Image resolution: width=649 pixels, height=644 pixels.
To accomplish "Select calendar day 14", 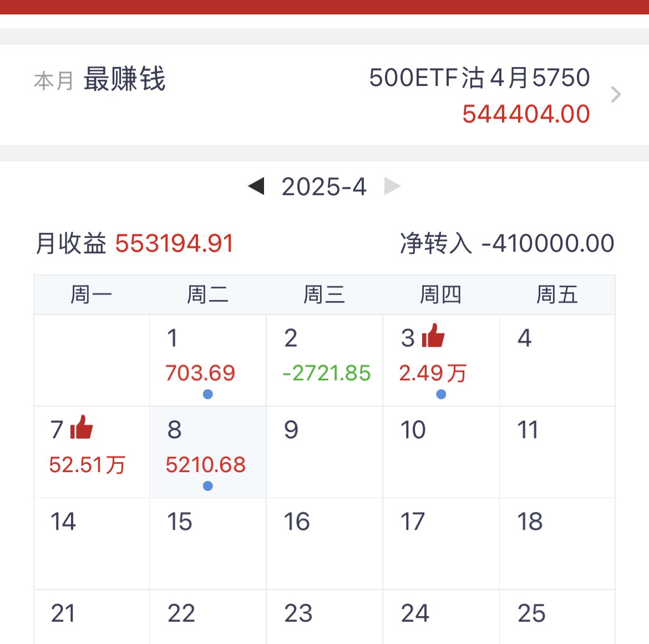I will (x=92, y=544).
